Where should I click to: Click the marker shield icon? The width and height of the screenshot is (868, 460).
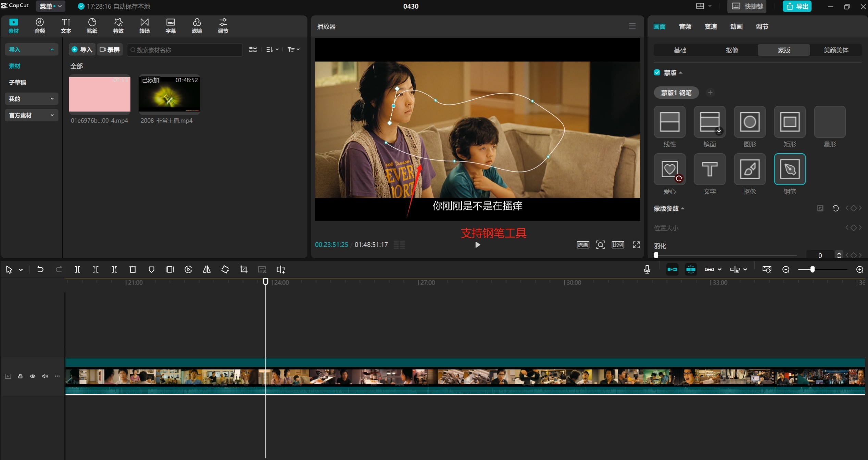click(x=151, y=269)
